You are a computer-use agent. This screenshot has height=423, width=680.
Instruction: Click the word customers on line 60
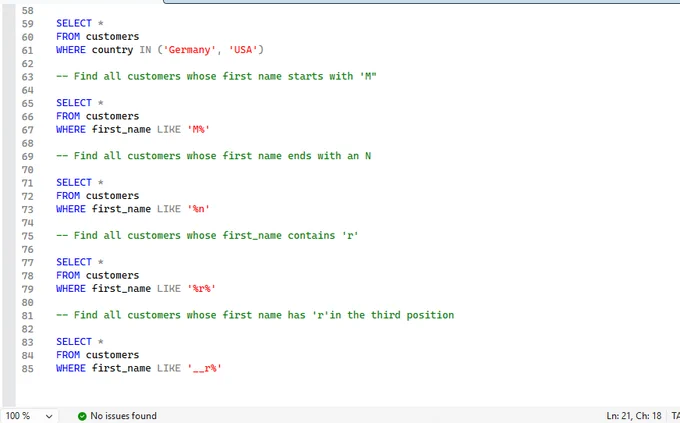pyautogui.click(x=112, y=36)
